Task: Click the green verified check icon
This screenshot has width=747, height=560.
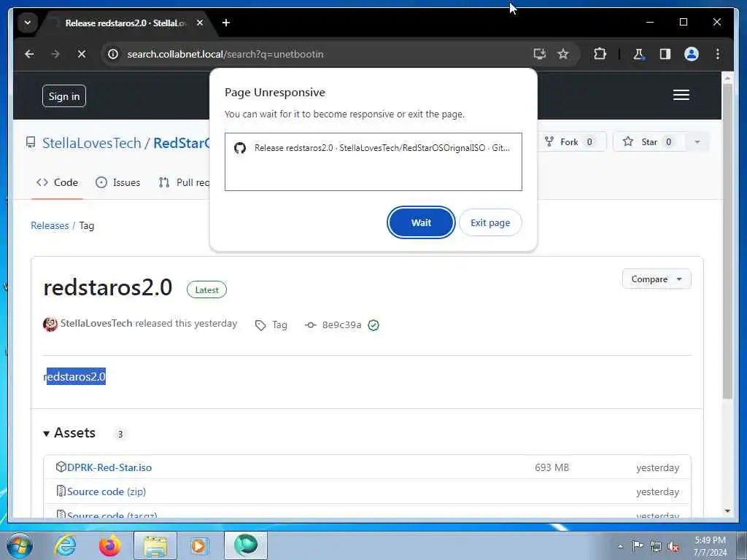Action: click(373, 324)
